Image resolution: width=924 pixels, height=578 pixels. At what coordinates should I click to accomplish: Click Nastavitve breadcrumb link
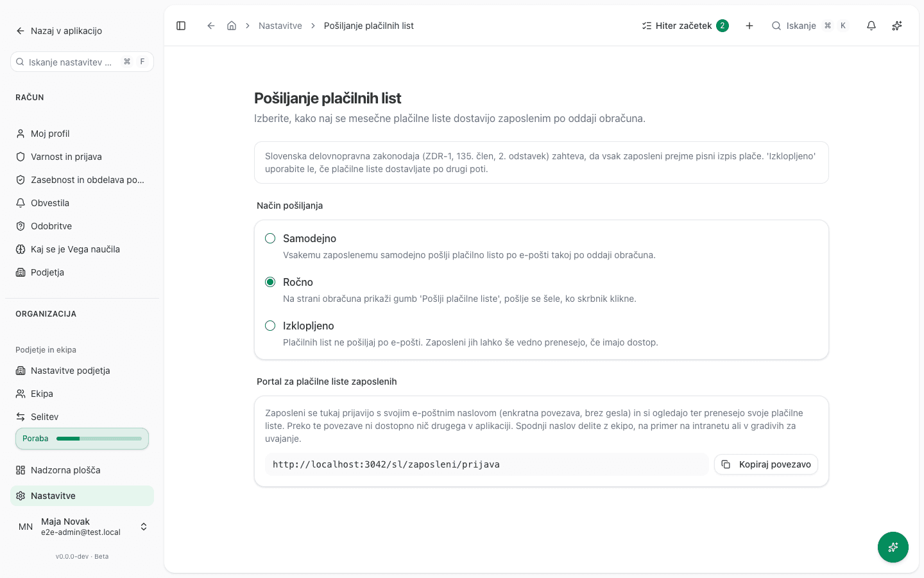point(280,26)
